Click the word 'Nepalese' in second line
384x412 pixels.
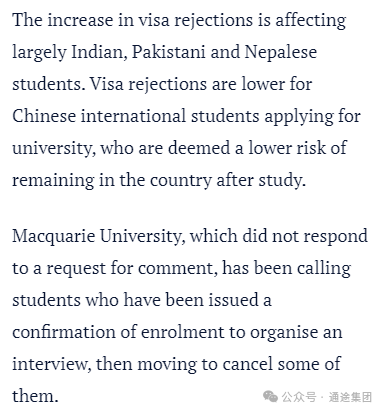tap(280, 52)
